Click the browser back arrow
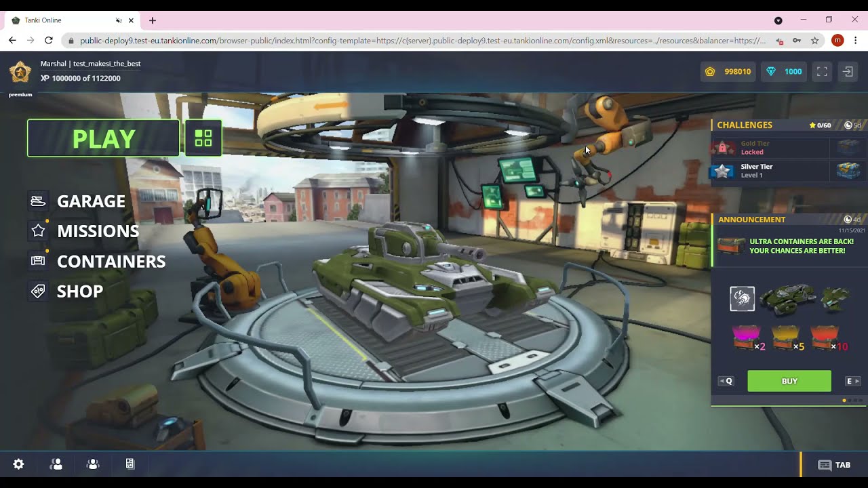The image size is (868, 488). (x=12, y=41)
